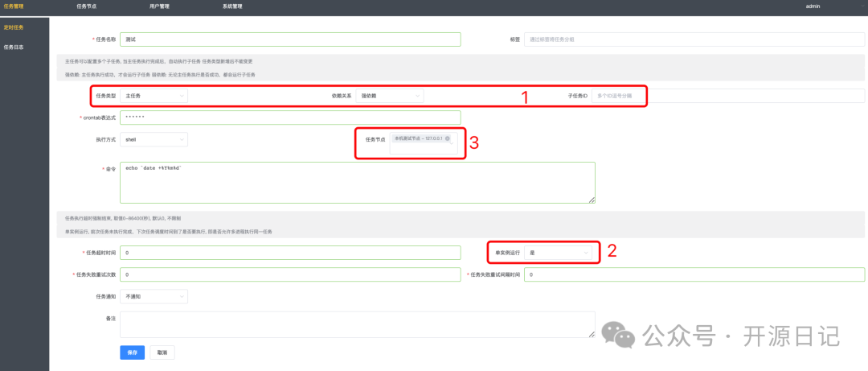Screen dimensions: 868x371
Task: Open the 单实例运行 dropdown showing 是
Action: tap(558, 253)
